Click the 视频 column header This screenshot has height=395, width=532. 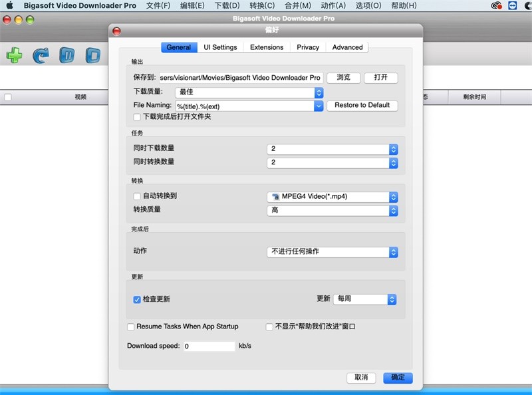click(80, 97)
